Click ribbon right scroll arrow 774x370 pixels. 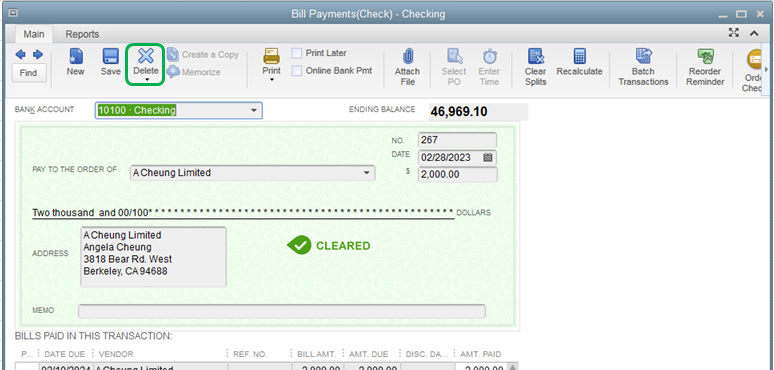766,70
